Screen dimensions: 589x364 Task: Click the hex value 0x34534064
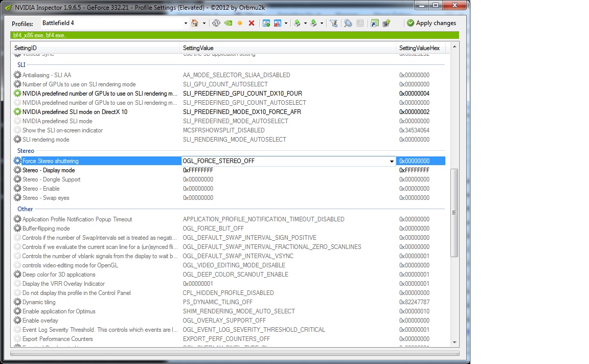tap(414, 130)
